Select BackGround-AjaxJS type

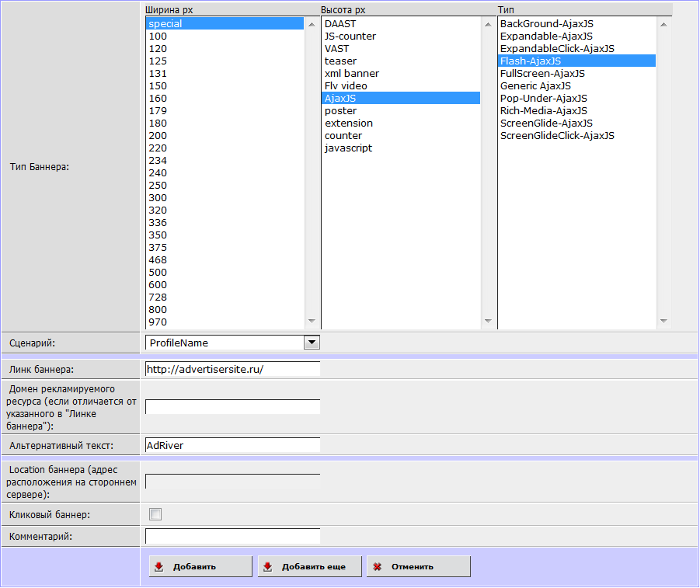tap(576, 23)
